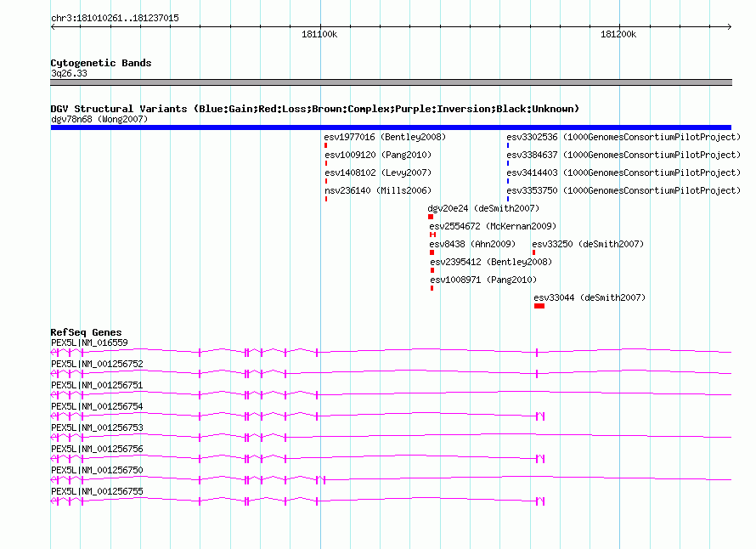The image size is (756, 549).
Task: Click the long blue dgv78n68 gain bar
Action: [x=391, y=127]
